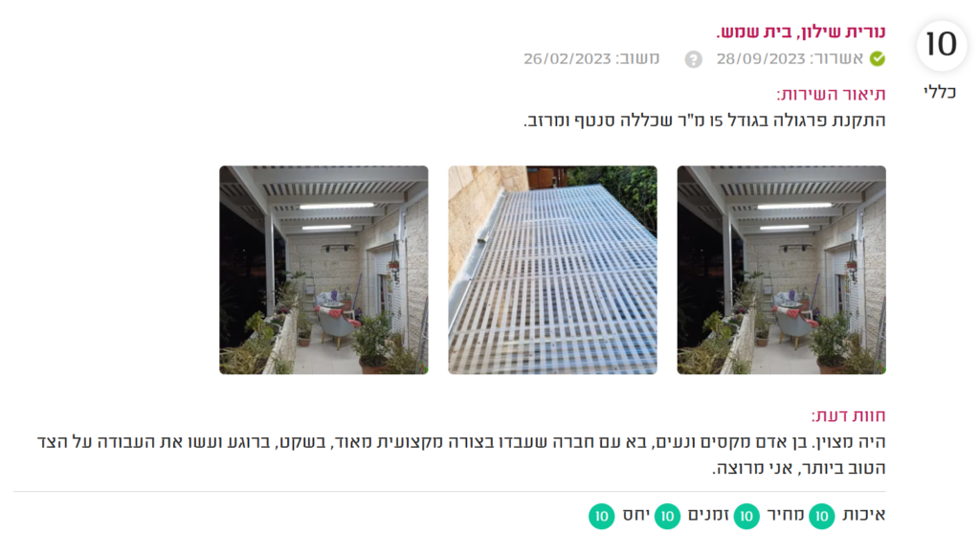Click the green 10 badge beside מחיר
980x555 pixels.
(x=746, y=517)
